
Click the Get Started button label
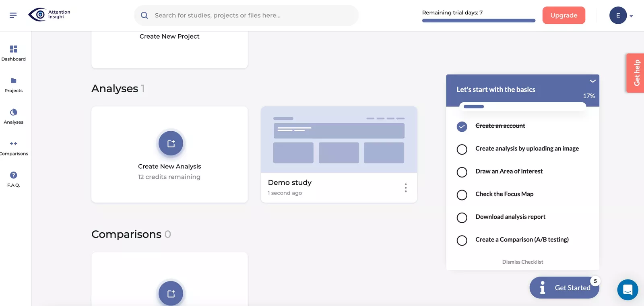[x=572, y=287]
